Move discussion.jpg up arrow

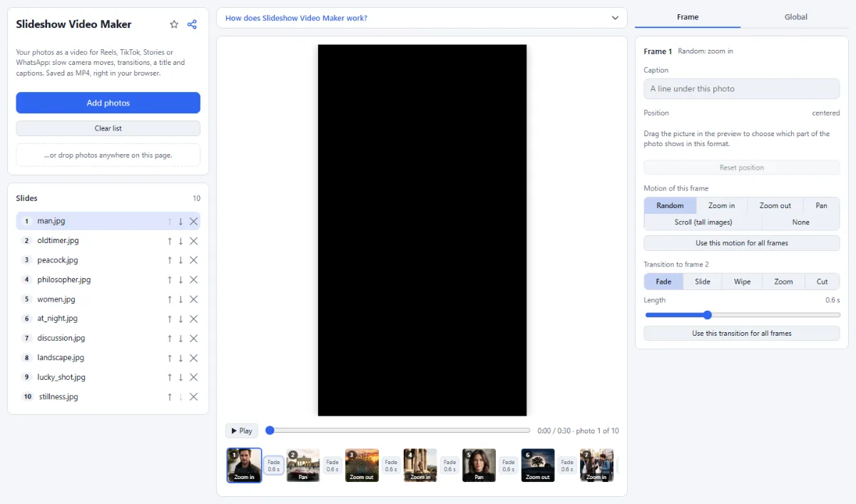point(170,339)
